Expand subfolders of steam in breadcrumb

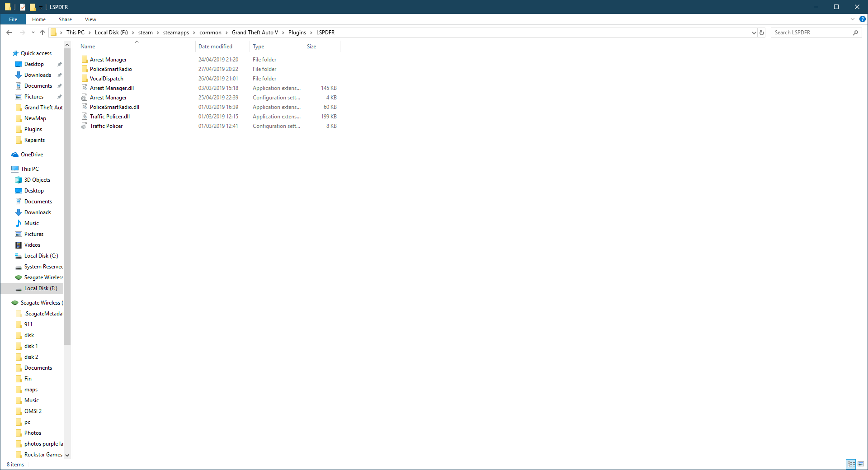tap(158, 33)
